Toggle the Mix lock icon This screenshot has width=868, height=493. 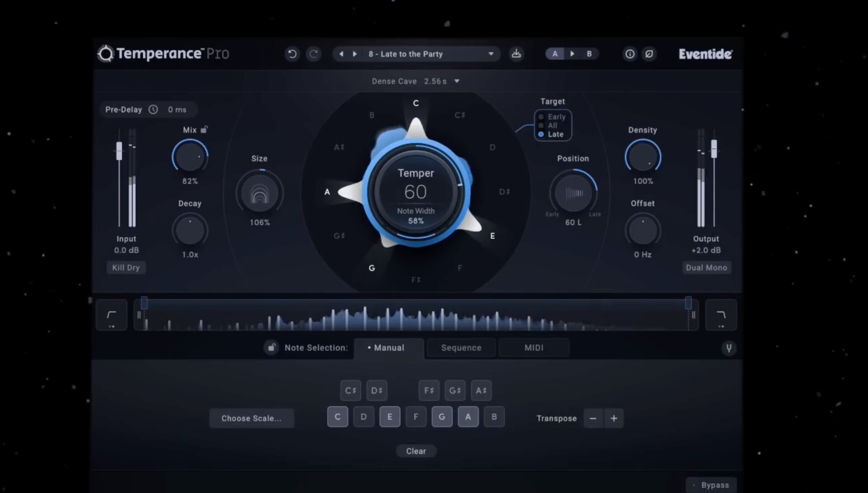(204, 130)
